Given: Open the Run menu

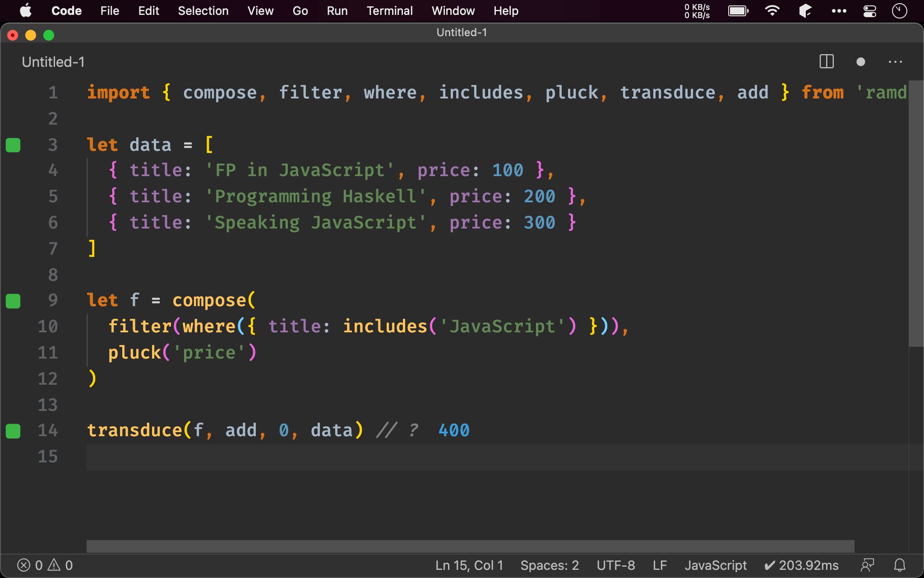Looking at the screenshot, I should click(337, 10).
